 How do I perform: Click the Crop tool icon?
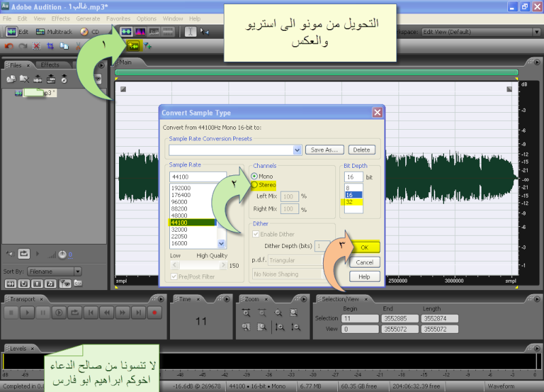[x=50, y=46]
